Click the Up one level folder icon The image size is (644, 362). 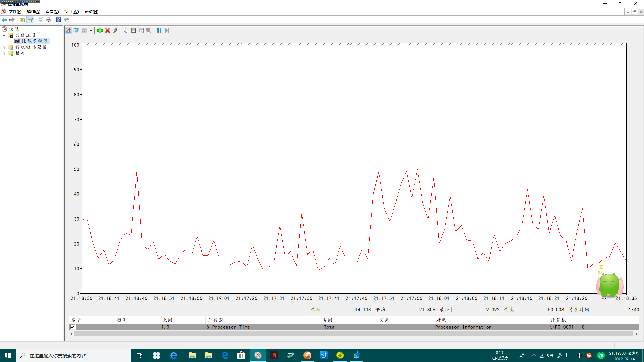coord(22,20)
